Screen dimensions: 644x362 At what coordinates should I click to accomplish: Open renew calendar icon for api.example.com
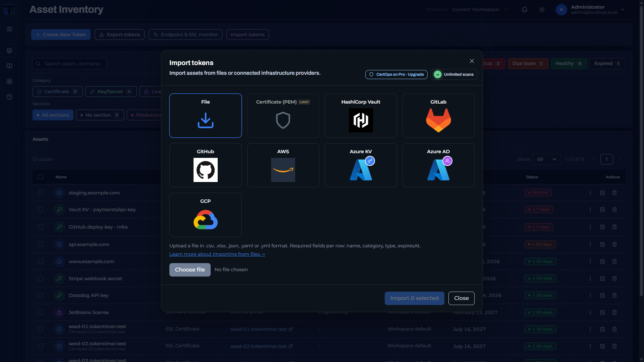click(x=602, y=244)
